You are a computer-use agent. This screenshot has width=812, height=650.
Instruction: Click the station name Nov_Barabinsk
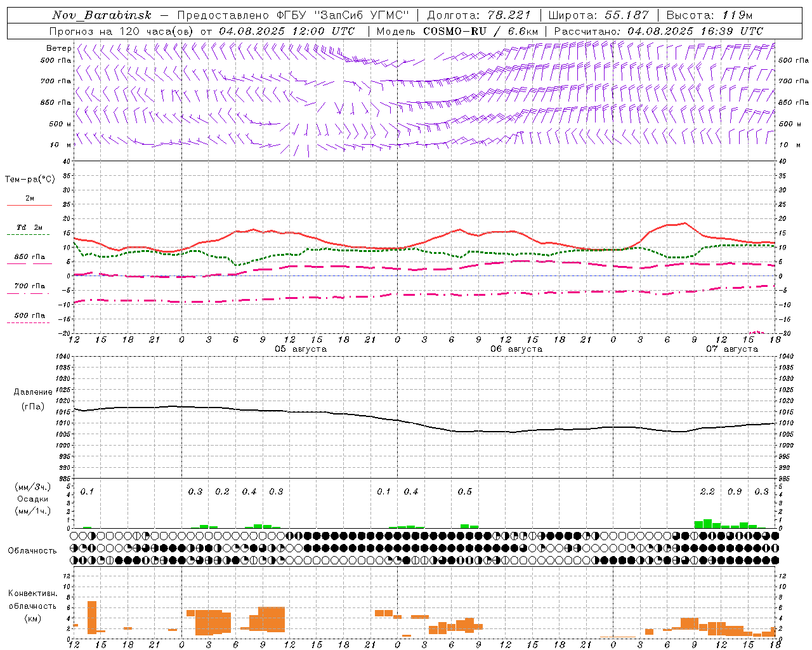tap(101, 15)
